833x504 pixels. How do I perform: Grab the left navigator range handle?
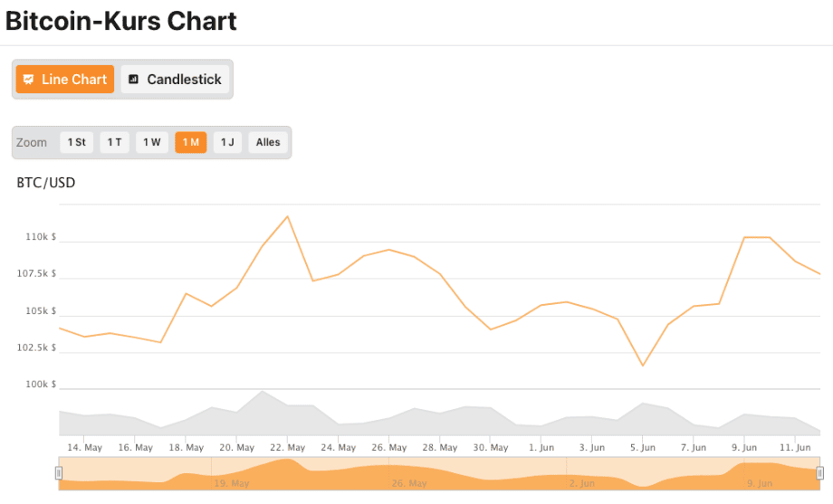[x=59, y=472]
